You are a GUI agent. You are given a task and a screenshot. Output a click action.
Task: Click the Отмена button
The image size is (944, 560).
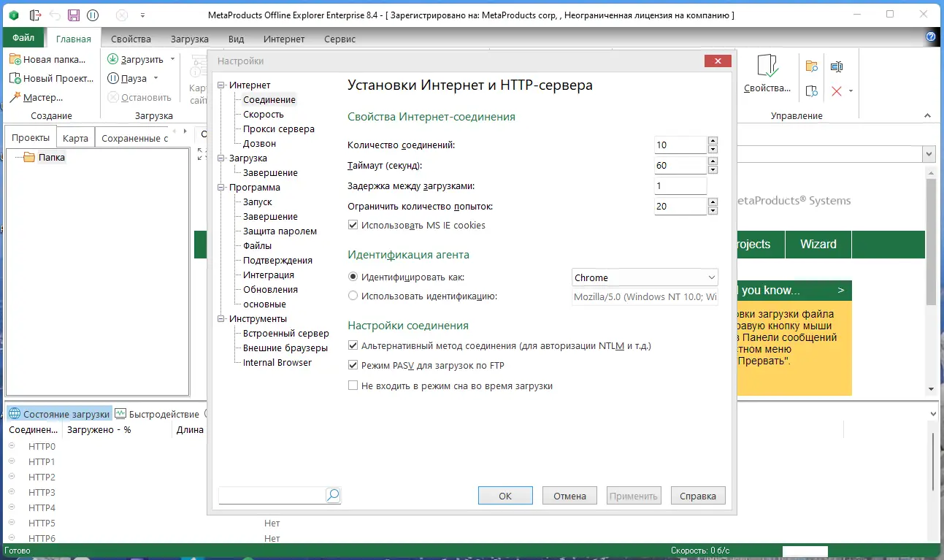tap(569, 496)
